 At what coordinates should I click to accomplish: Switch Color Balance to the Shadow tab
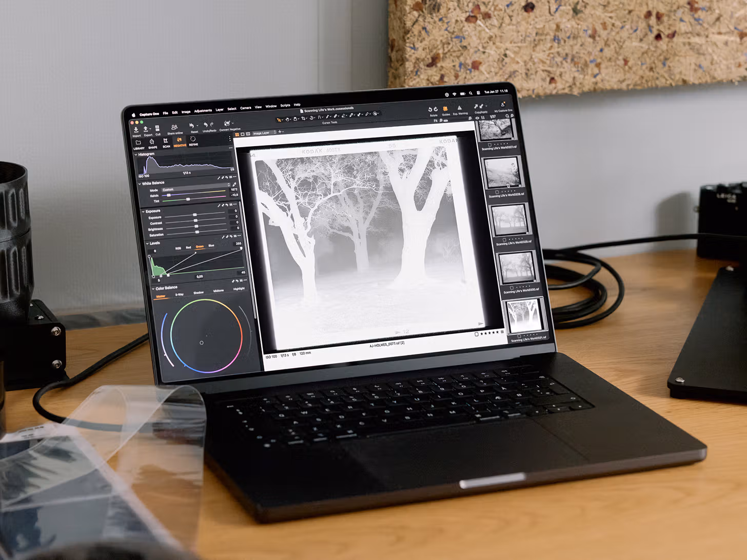pos(199,292)
